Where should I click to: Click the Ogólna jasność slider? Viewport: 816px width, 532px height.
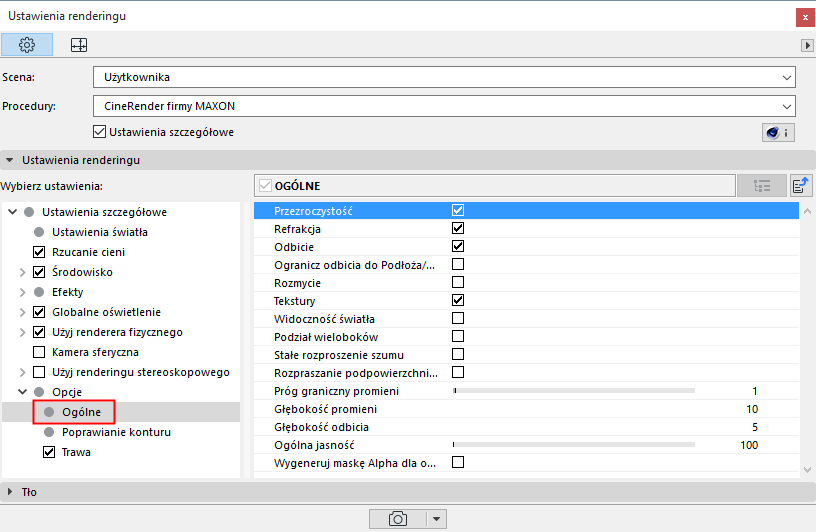pyautogui.click(x=574, y=445)
